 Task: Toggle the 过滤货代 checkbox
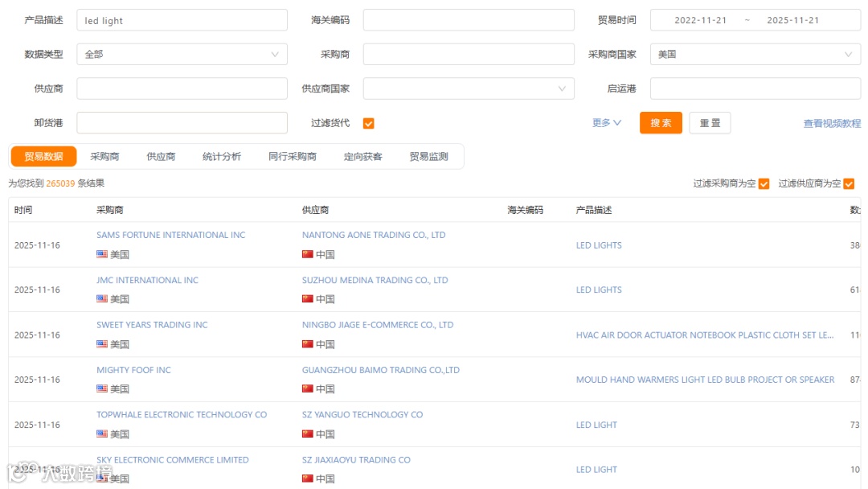click(x=369, y=124)
